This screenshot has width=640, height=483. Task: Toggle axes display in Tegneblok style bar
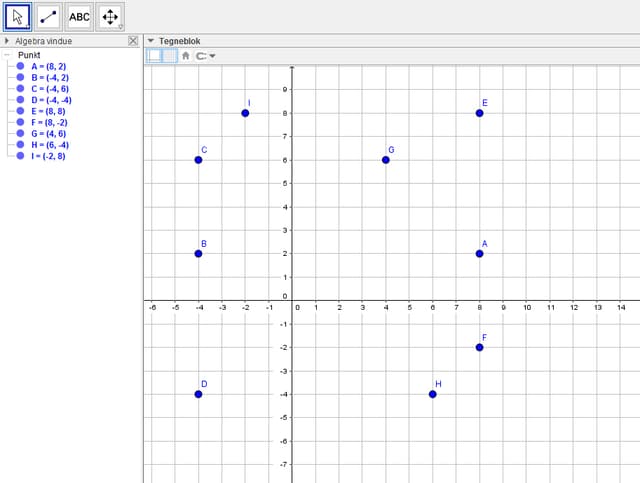[155, 56]
